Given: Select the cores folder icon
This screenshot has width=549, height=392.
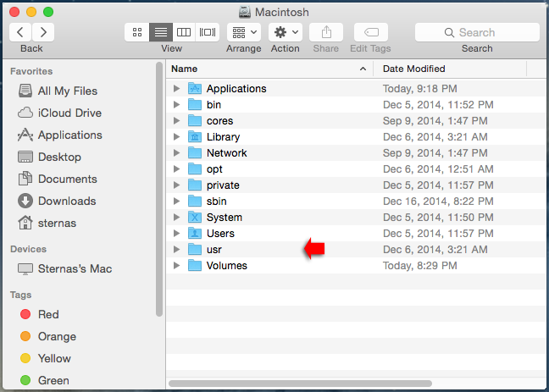Looking at the screenshot, I should pyautogui.click(x=195, y=121).
